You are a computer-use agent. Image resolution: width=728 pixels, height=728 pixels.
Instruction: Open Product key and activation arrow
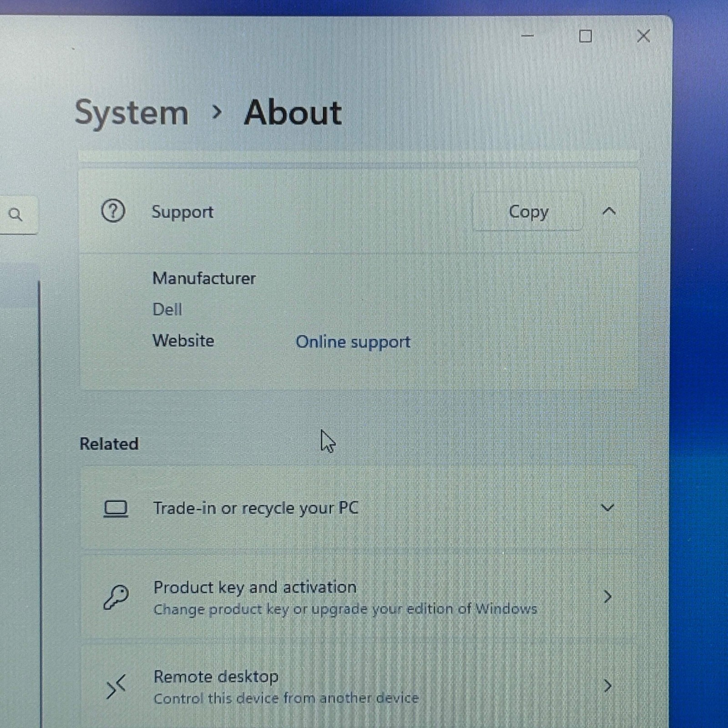607,597
